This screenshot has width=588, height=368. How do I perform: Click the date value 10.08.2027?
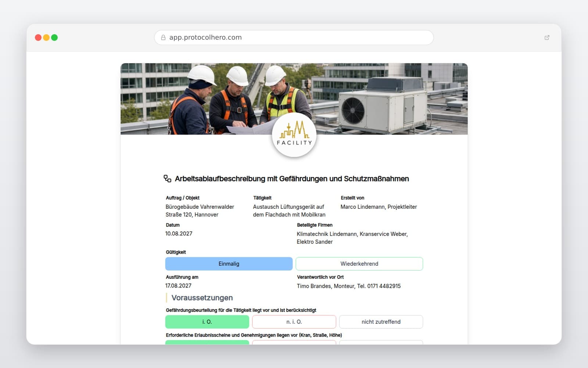pyautogui.click(x=179, y=234)
